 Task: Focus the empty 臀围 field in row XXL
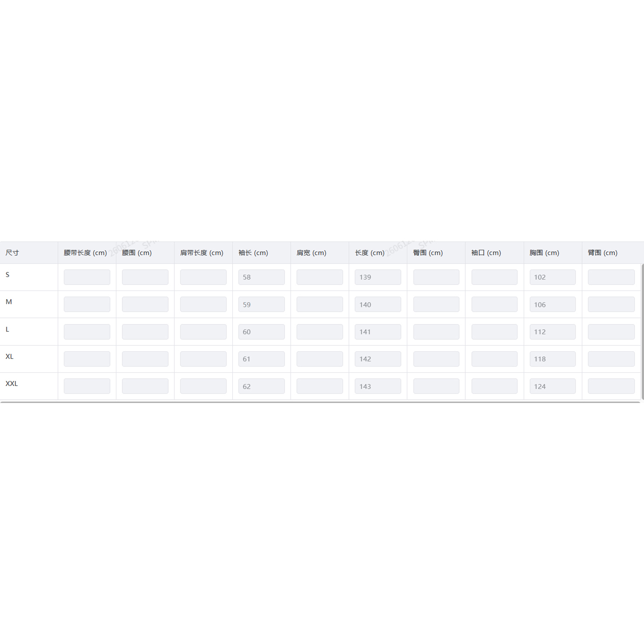click(x=436, y=386)
